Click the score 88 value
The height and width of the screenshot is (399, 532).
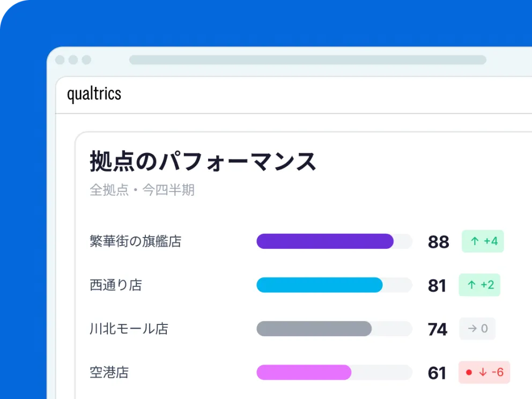(438, 242)
